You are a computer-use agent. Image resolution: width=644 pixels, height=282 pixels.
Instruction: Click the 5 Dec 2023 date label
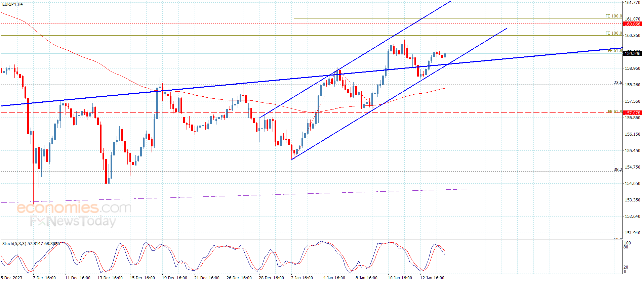pyautogui.click(x=12, y=278)
